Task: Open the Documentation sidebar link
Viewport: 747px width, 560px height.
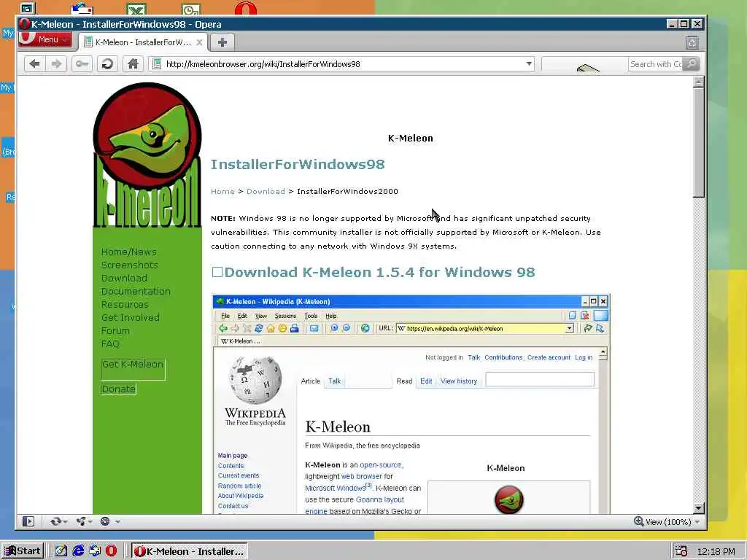Action: click(x=136, y=291)
